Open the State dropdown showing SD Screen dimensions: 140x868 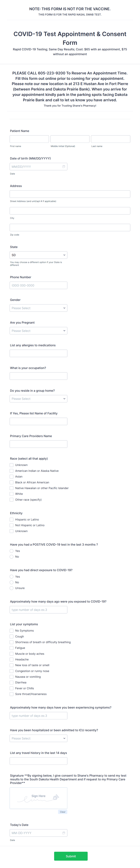pos(38,255)
